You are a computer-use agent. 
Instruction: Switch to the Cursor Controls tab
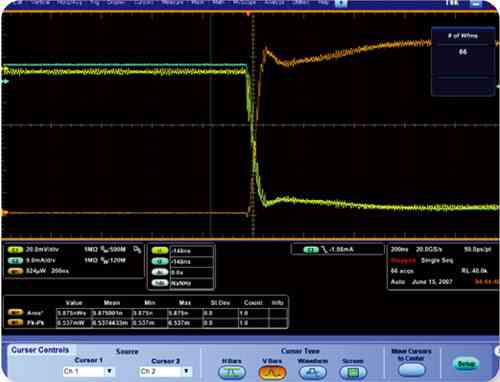click(x=40, y=350)
